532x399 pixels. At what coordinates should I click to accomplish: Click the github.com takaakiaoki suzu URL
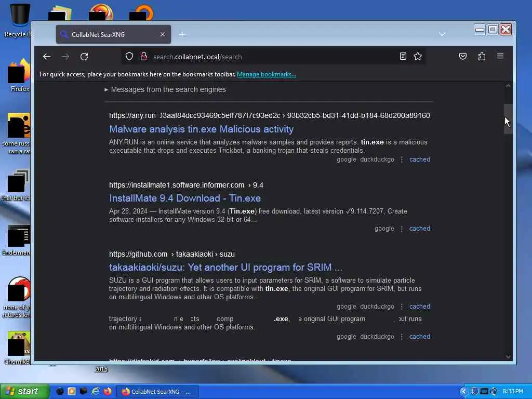(171, 255)
